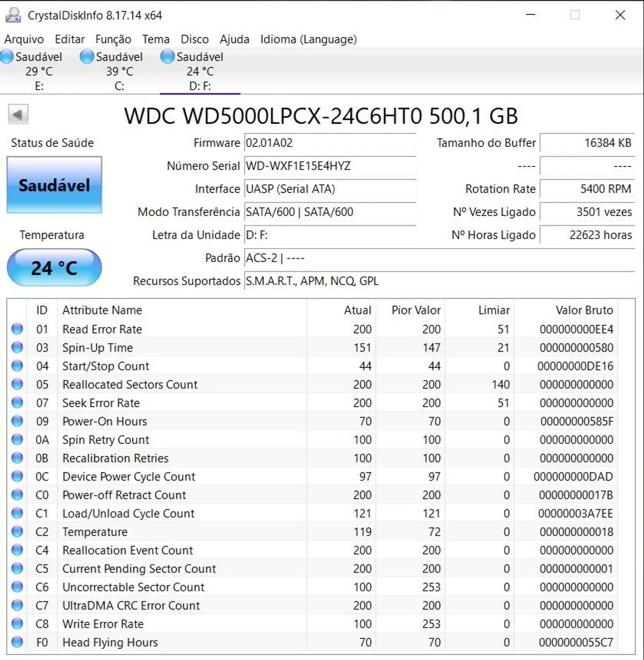
Task: Click the status orb beside Power-off Retract Count
Action: click(17, 495)
